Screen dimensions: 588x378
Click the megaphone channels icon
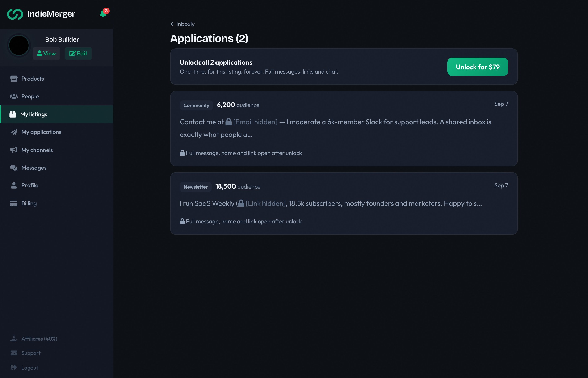(x=14, y=150)
